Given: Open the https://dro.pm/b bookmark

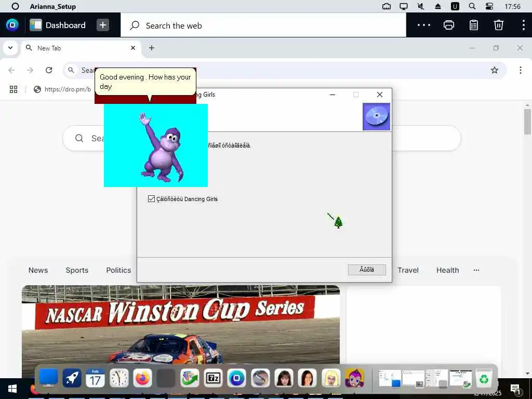Looking at the screenshot, I should (62, 89).
